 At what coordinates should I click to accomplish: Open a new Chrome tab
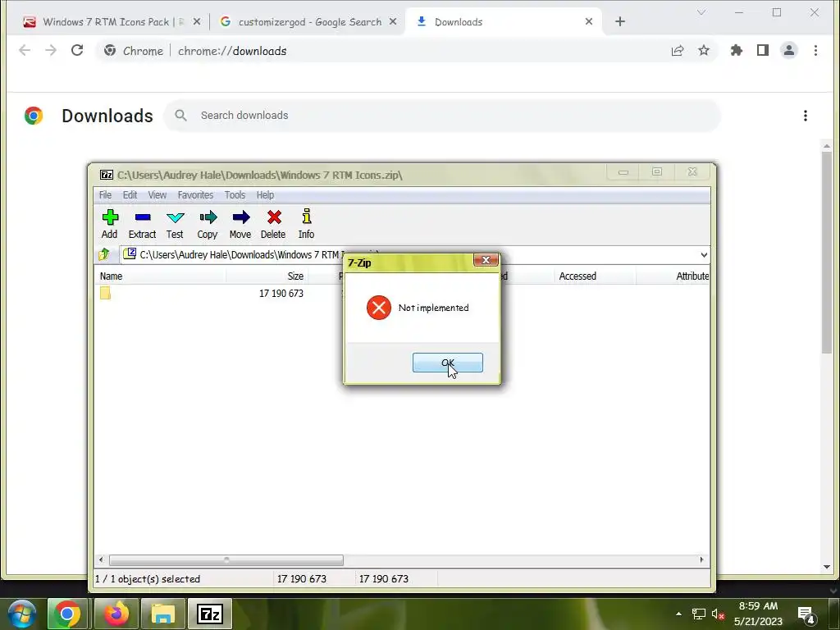pos(620,21)
